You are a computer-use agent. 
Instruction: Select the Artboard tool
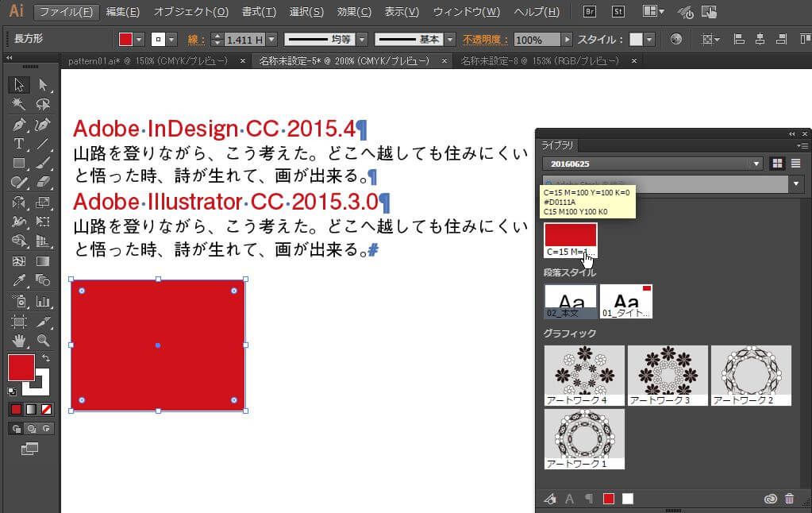[18, 322]
